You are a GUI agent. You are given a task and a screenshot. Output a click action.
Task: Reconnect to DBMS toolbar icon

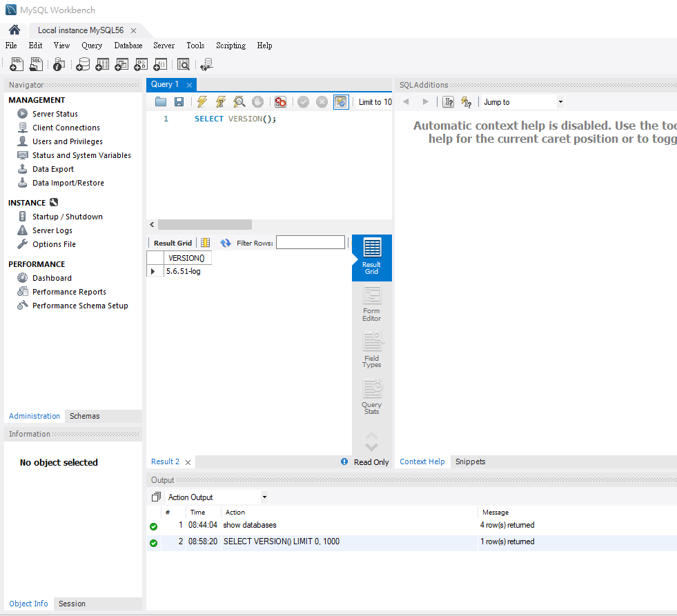tap(206, 64)
